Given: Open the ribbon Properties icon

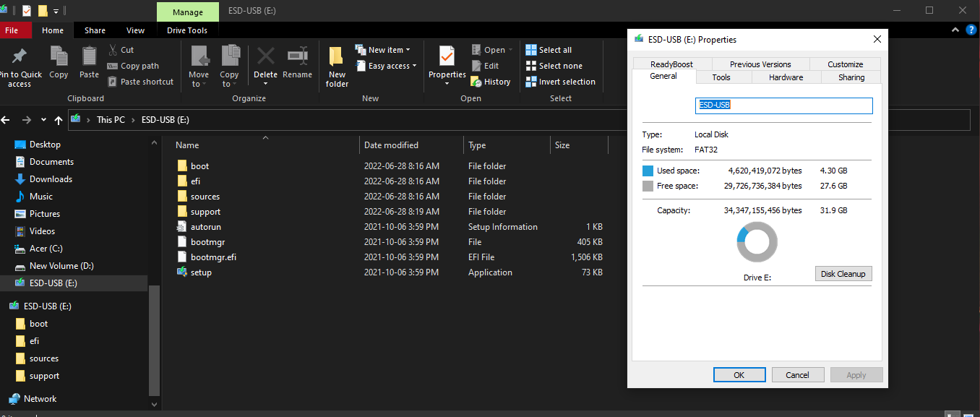Looking at the screenshot, I should [x=447, y=58].
